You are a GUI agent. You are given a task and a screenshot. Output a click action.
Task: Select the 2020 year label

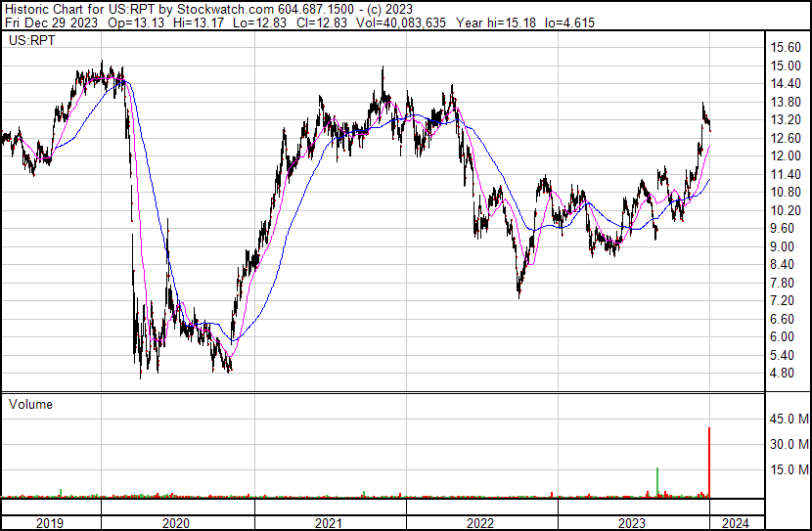coord(176,523)
